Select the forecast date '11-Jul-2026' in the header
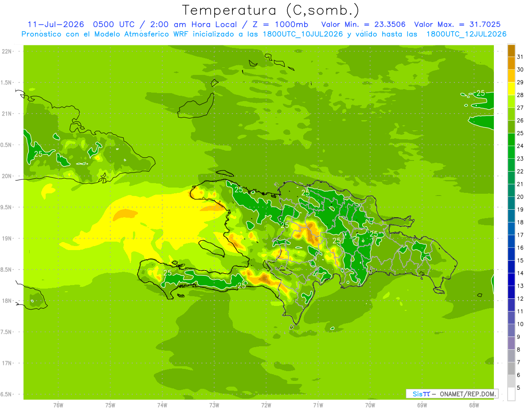 [56, 24]
